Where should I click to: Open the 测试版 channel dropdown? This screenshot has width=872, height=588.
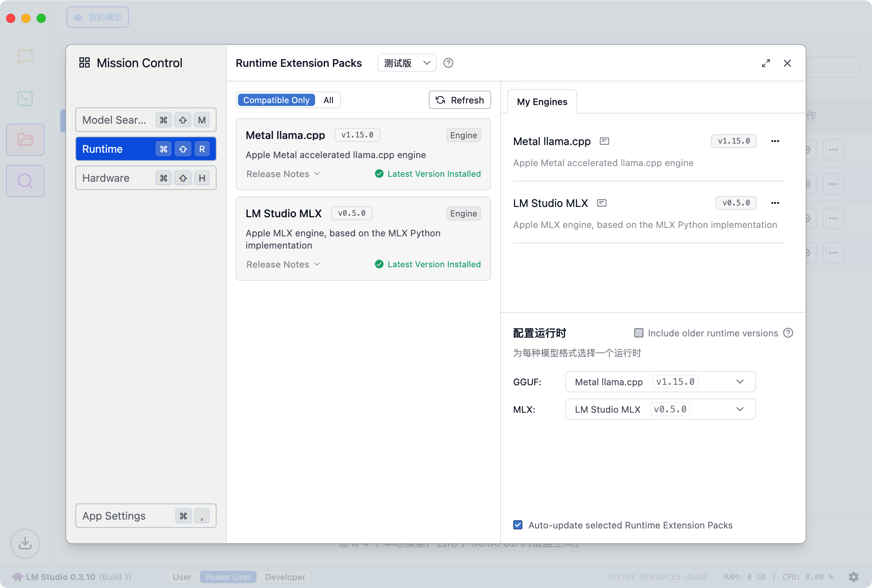coord(407,63)
